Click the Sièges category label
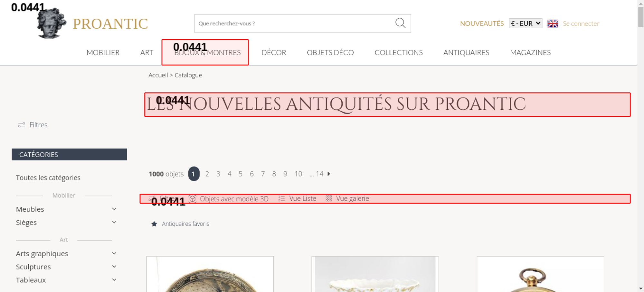Screen dimensions: 644x292 pos(26,223)
